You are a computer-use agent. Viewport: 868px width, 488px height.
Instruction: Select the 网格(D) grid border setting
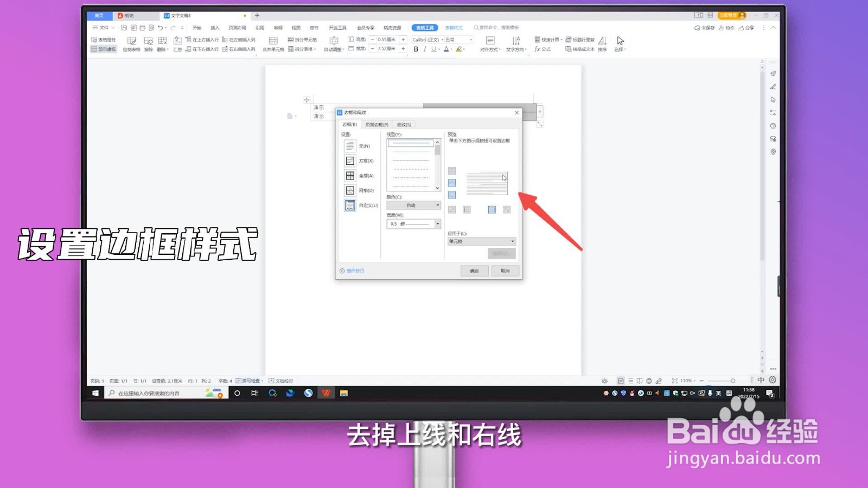pyautogui.click(x=358, y=190)
